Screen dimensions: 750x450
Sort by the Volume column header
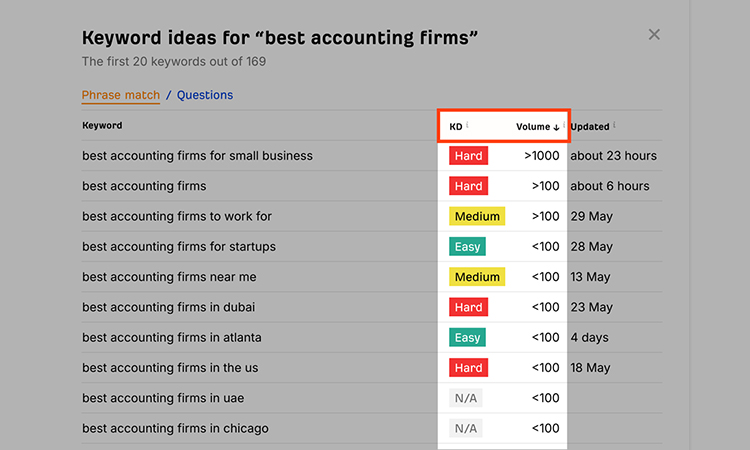click(537, 127)
